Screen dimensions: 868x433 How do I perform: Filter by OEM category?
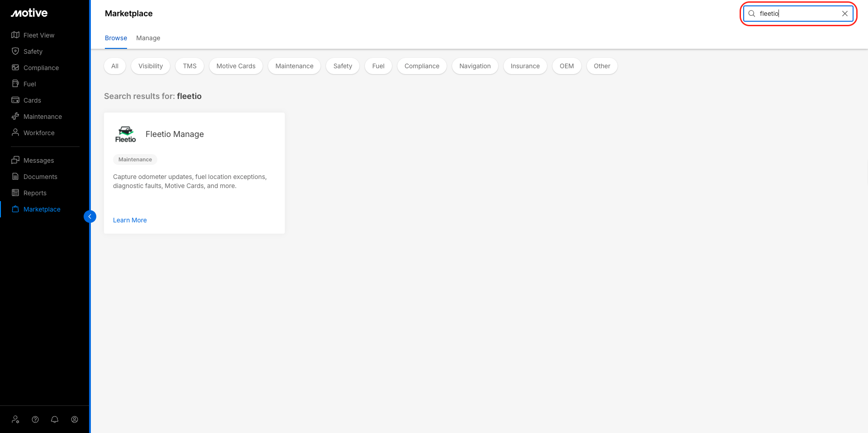click(567, 66)
